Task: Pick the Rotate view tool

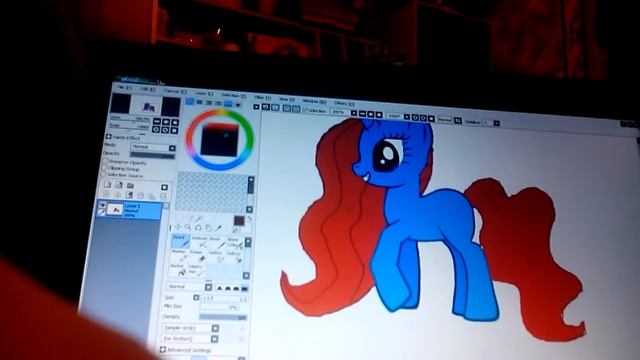Action: (x=198, y=228)
